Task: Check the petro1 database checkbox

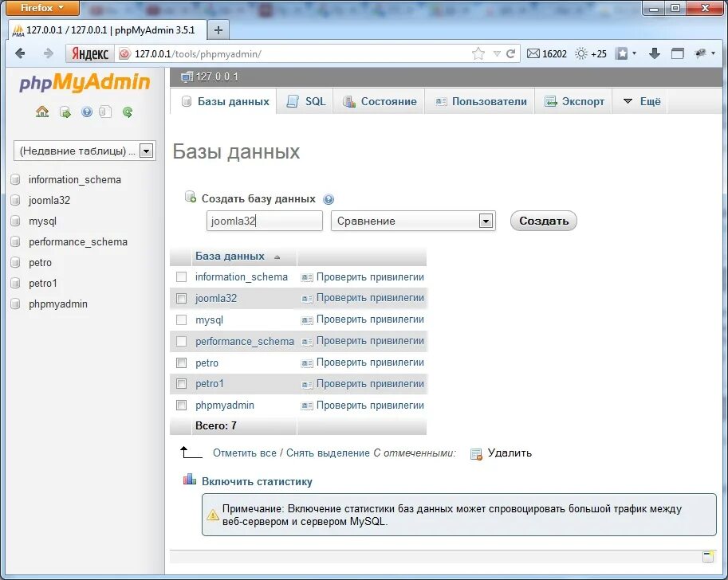Action: pyautogui.click(x=181, y=384)
